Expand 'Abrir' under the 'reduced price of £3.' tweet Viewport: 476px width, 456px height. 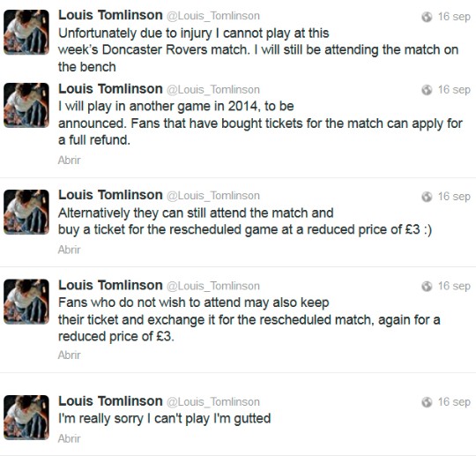click(x=70, y=355)
